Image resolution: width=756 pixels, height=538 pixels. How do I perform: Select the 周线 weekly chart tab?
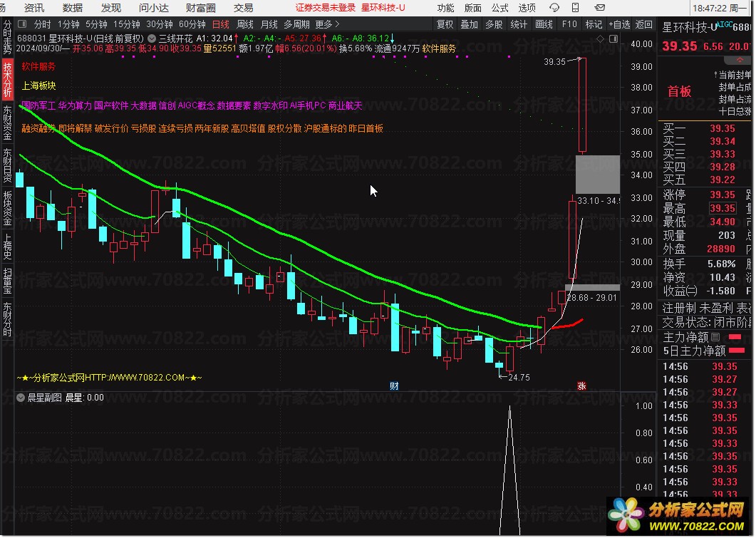click(x=245, y=24)
